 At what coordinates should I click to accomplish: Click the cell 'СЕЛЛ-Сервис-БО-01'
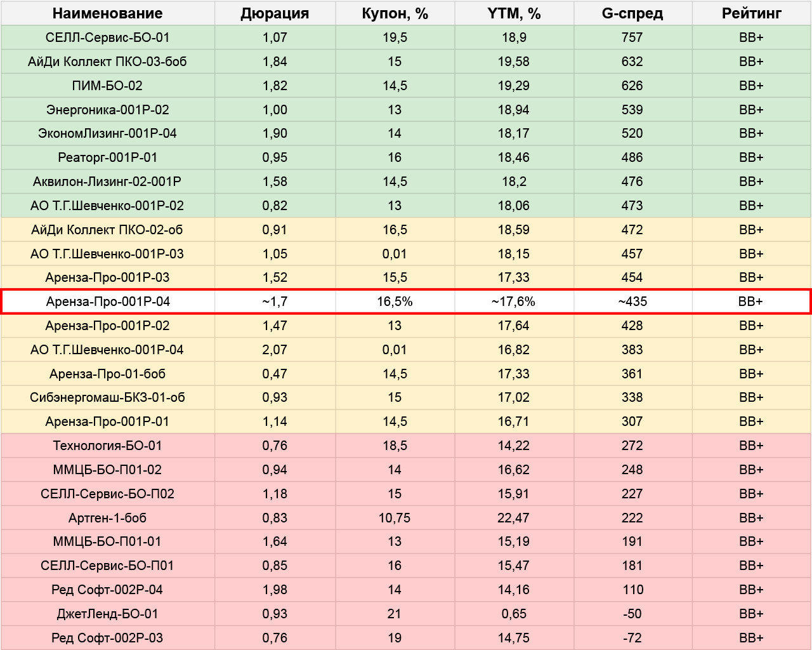(108, 37)
